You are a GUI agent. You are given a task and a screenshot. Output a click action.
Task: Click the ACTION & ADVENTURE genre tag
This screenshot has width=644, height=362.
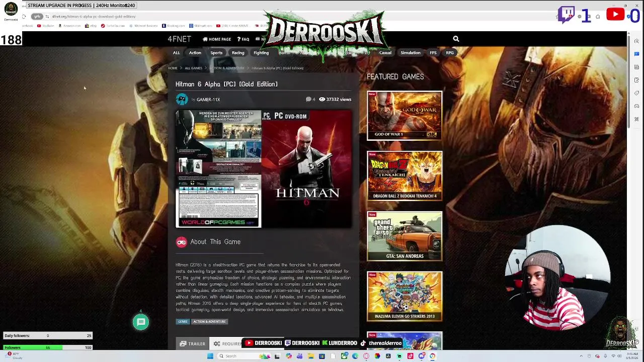click(x=209, y=322)
